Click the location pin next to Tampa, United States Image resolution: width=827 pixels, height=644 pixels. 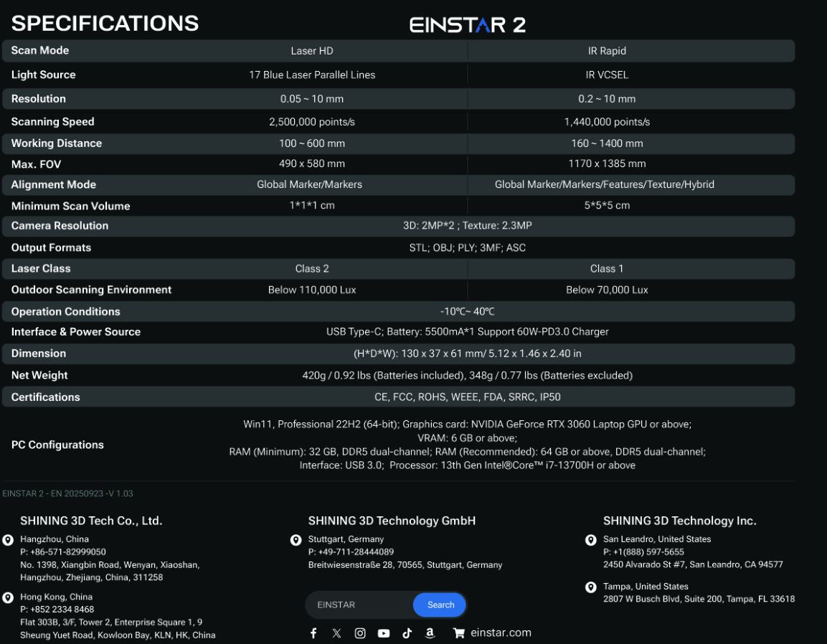pyautogui.click(x=591, y=587)
